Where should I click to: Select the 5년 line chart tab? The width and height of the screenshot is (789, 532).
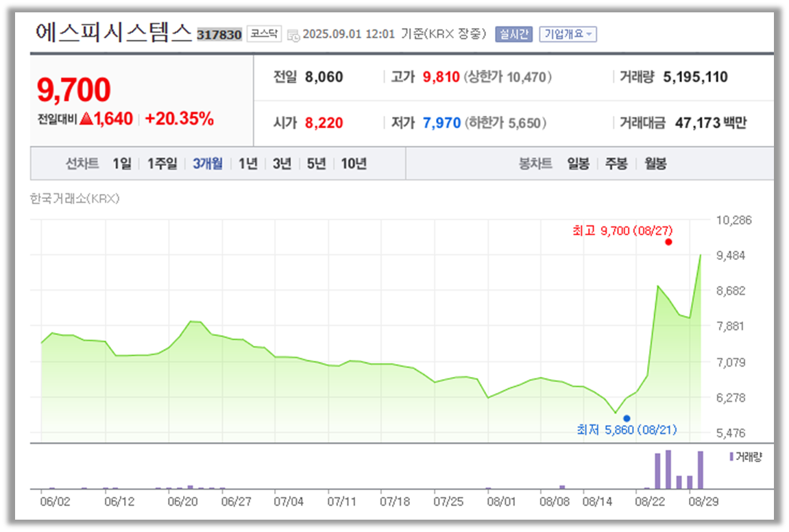coord(316,164)
